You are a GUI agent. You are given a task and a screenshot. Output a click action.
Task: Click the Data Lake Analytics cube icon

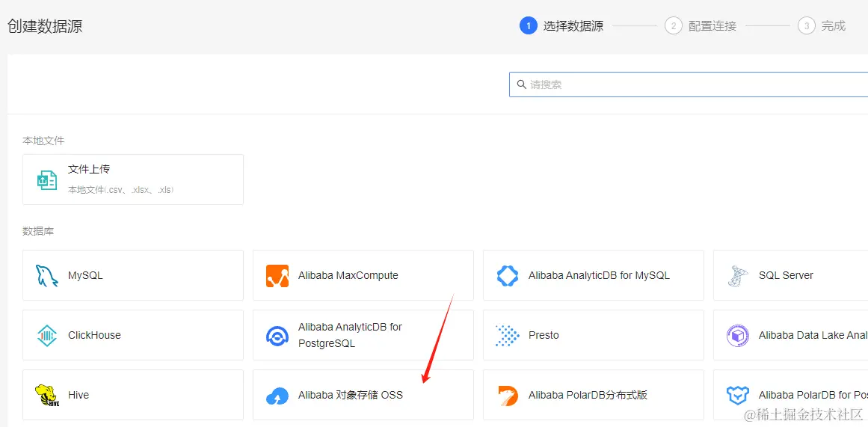[737, 336]
